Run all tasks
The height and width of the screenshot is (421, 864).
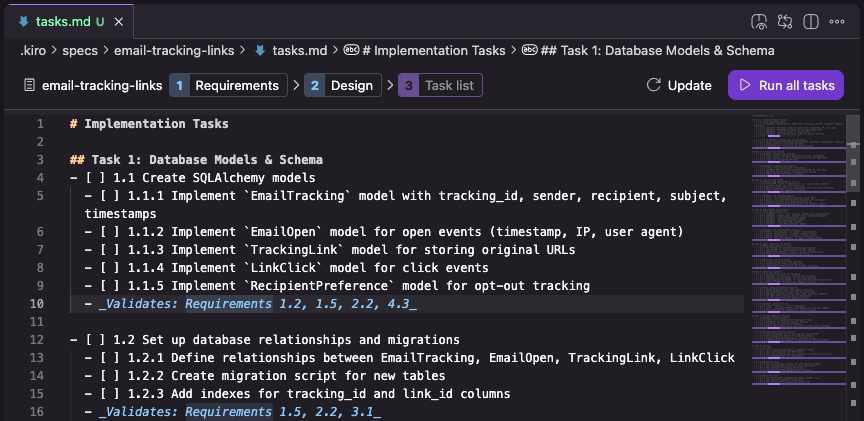786,86
